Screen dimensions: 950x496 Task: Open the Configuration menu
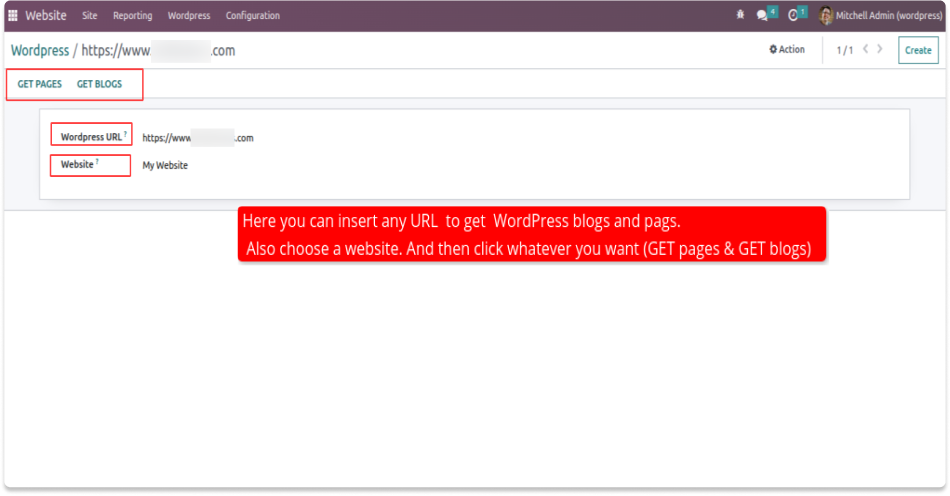tap(253, 16)
